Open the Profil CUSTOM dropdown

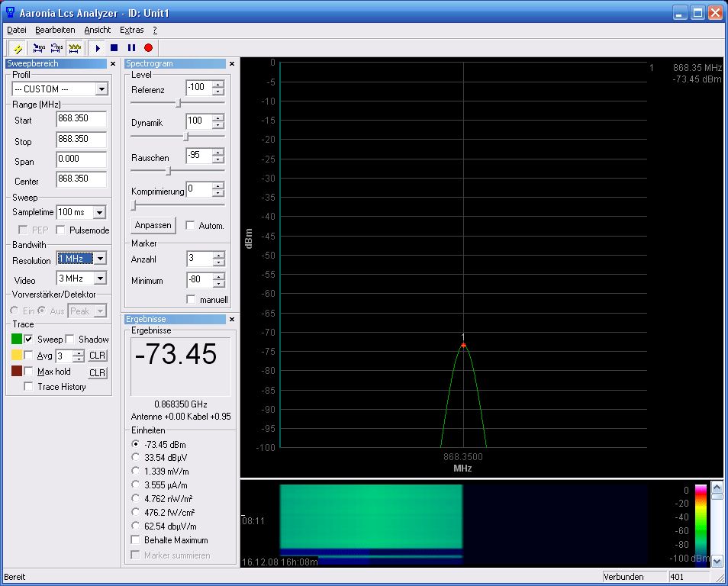point(101,89)
